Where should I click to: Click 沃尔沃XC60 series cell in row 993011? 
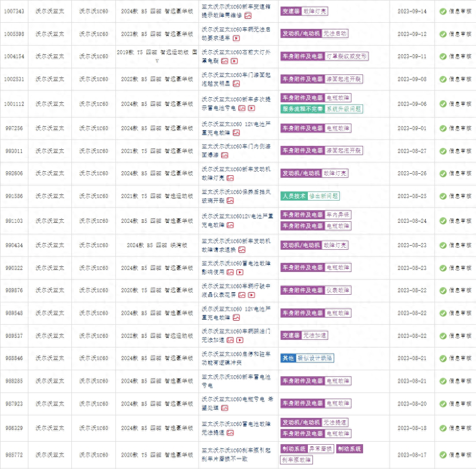pyautogui.click(x=94, y=151)
